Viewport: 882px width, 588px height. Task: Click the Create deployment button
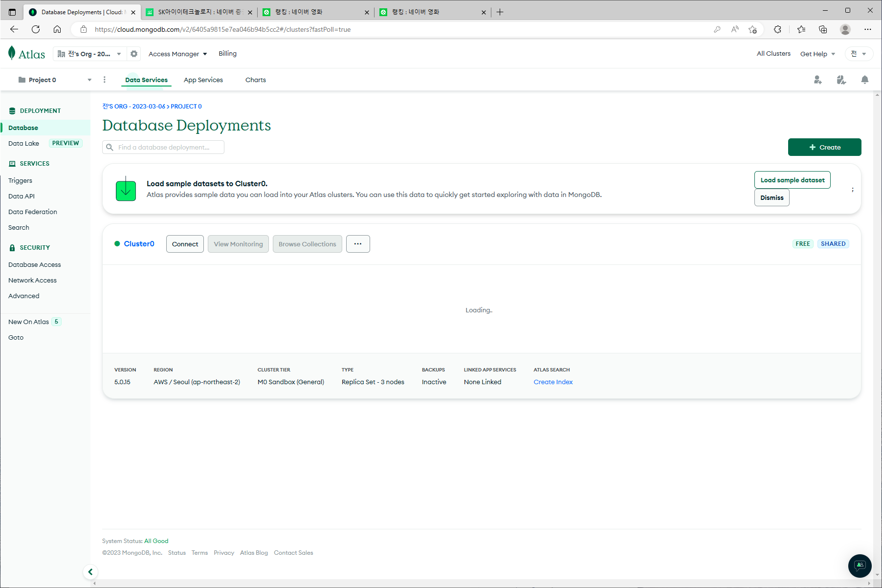824,147
